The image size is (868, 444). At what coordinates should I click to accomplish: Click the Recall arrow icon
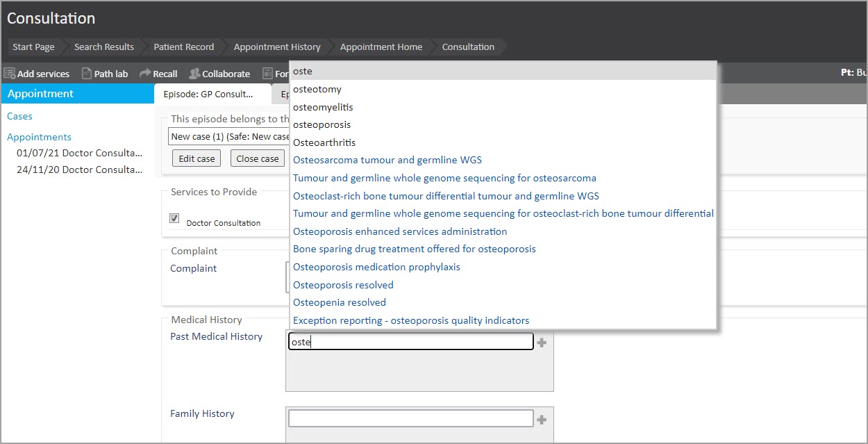point(145,74)
